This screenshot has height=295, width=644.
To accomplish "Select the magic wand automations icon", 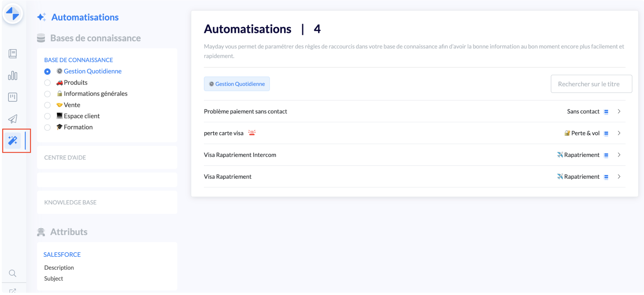I will pyautogui.click(x=13, y=141).
